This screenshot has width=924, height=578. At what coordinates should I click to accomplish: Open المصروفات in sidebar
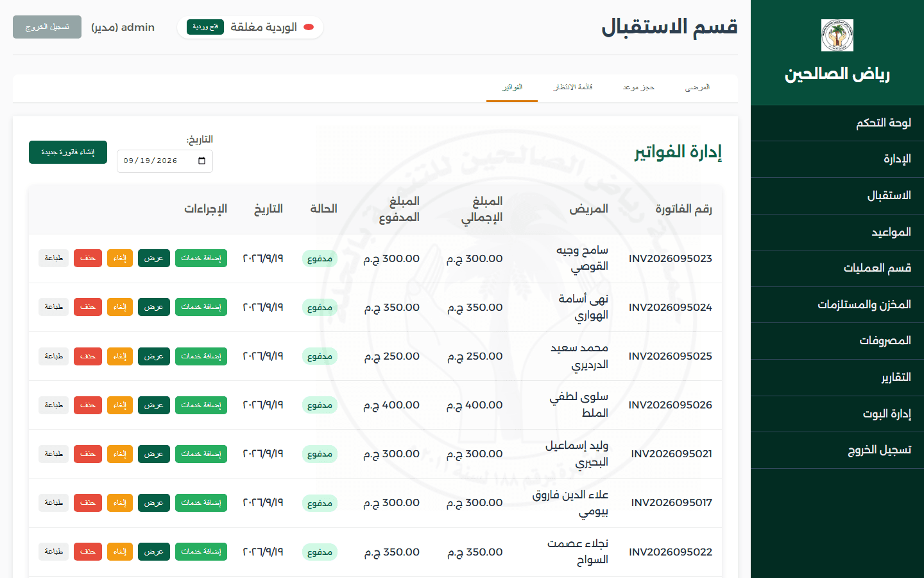coord(837,341)
